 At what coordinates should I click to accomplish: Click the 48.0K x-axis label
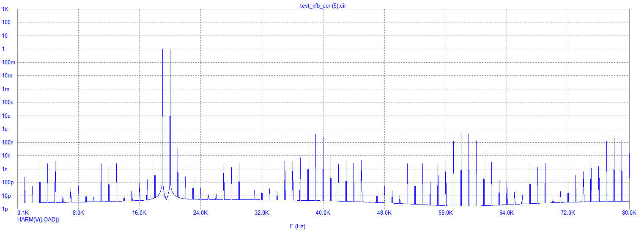tap(384, 213)
